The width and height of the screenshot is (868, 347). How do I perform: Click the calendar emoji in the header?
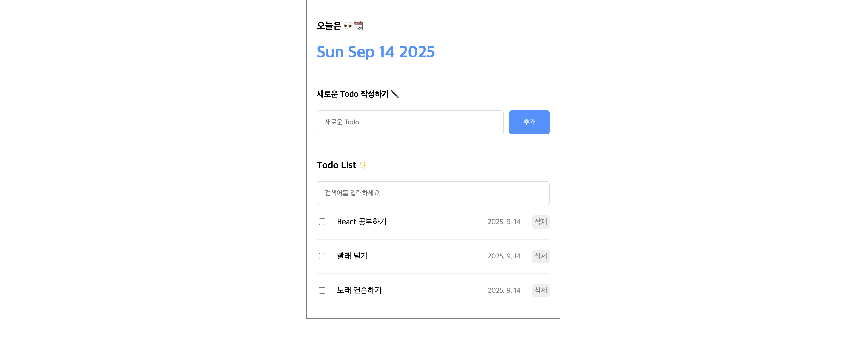click(358, 26)
